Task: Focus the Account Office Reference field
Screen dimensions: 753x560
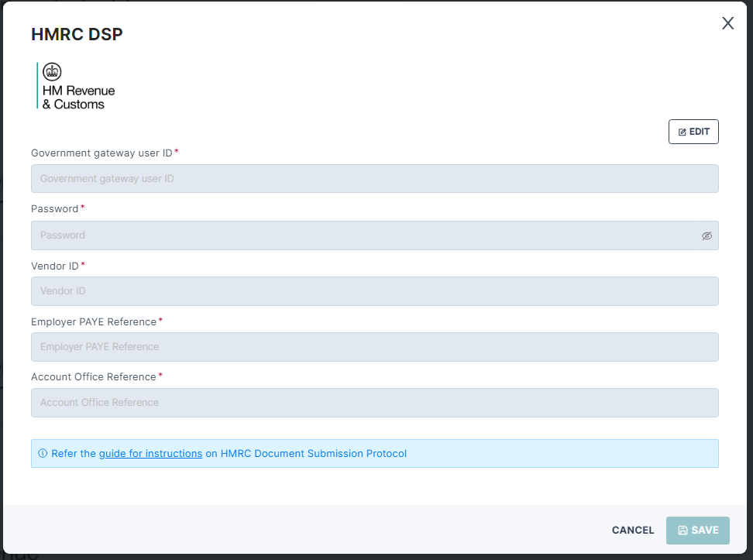Action: click(x=375, y=403)
